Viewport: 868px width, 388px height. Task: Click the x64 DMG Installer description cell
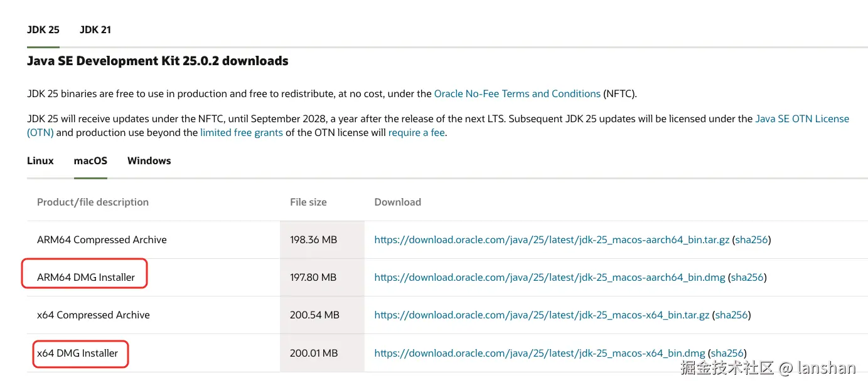(77, 354)
